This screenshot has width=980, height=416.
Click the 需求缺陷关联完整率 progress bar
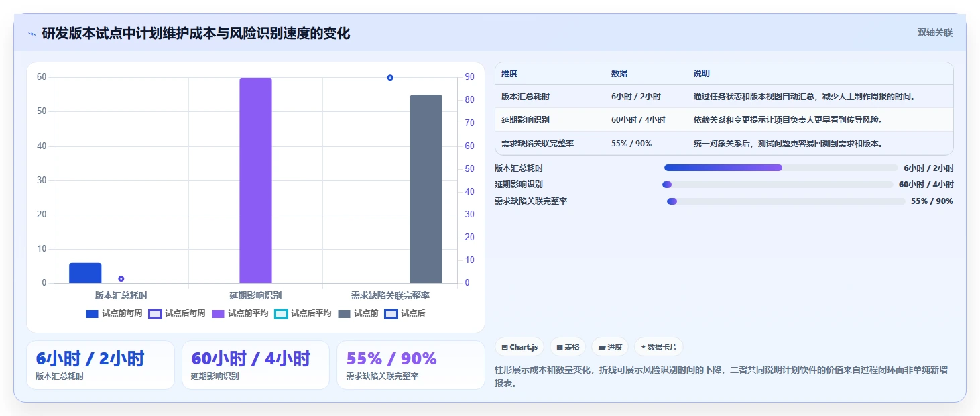(786, 201)
